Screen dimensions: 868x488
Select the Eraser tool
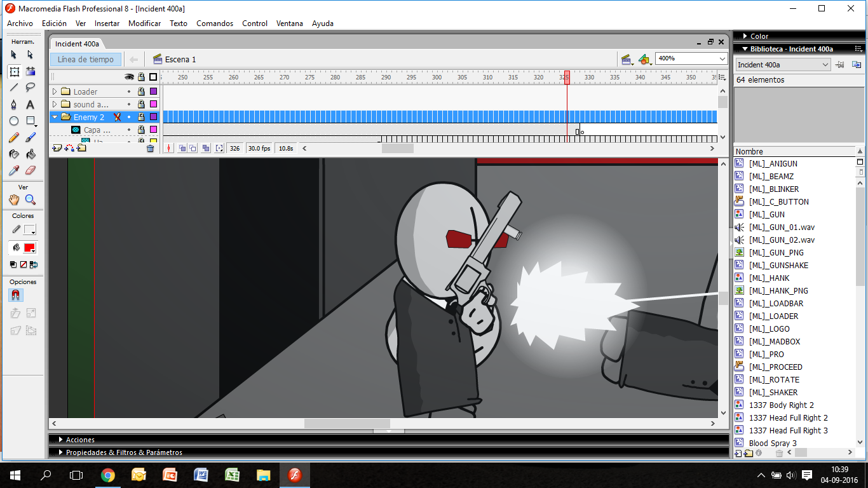(x=30, y=171)
